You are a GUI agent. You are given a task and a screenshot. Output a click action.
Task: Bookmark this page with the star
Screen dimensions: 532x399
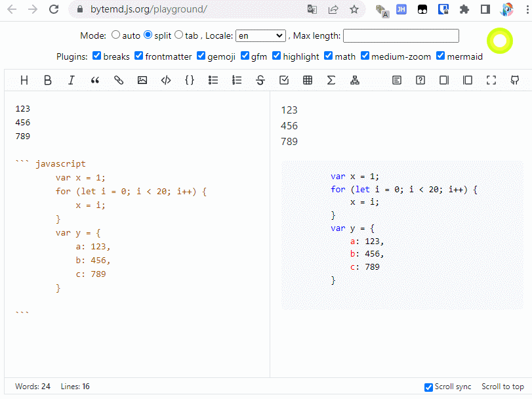(354, 9)
